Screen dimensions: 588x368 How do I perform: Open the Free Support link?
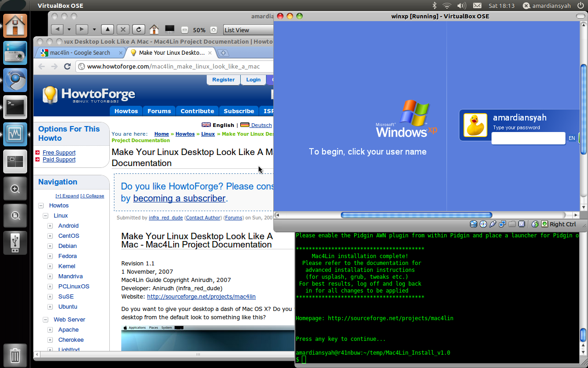pyautogui.click(x=59, y=153)
